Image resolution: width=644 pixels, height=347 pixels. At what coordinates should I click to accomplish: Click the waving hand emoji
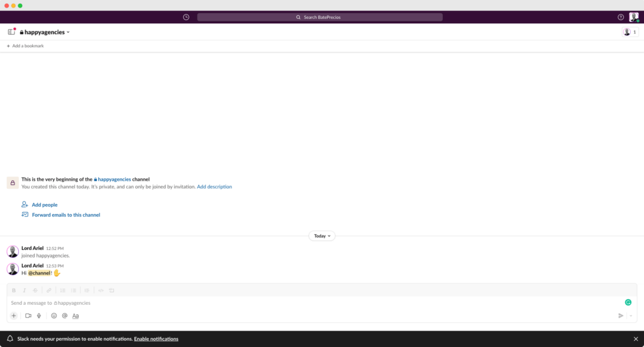pos(57,273)
